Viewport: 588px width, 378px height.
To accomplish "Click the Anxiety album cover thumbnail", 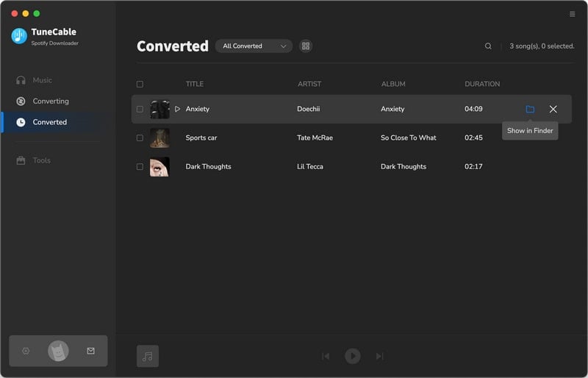I will (159, 110).
